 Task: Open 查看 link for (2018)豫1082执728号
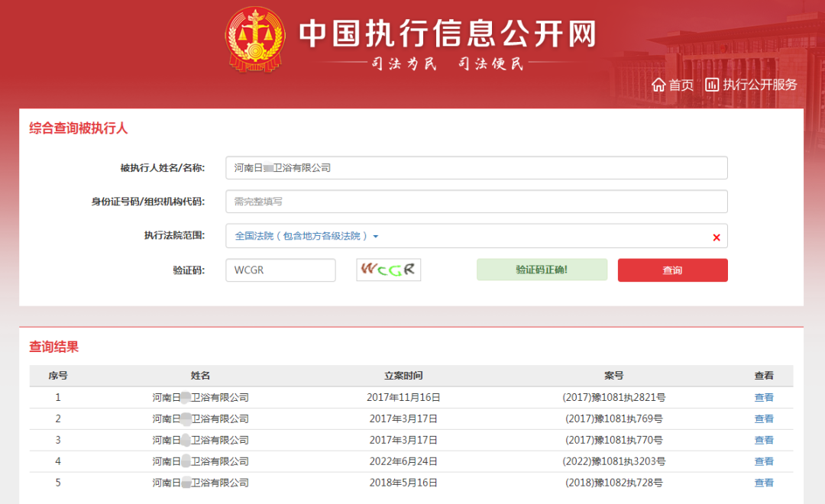(x=764, y=483)
